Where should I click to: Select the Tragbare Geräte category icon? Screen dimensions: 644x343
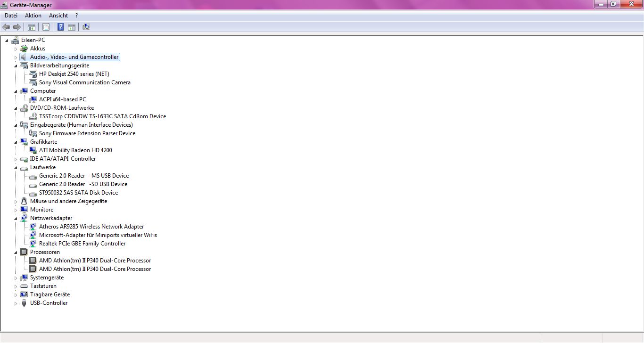point(24,294)
